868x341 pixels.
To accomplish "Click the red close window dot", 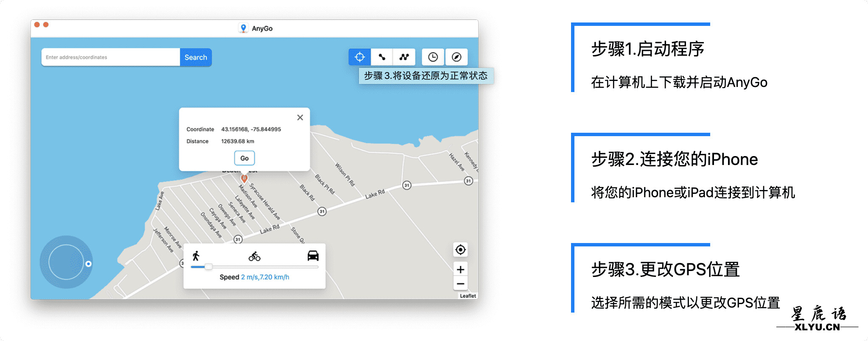I will pyautogui.click(x=37, y=25).
